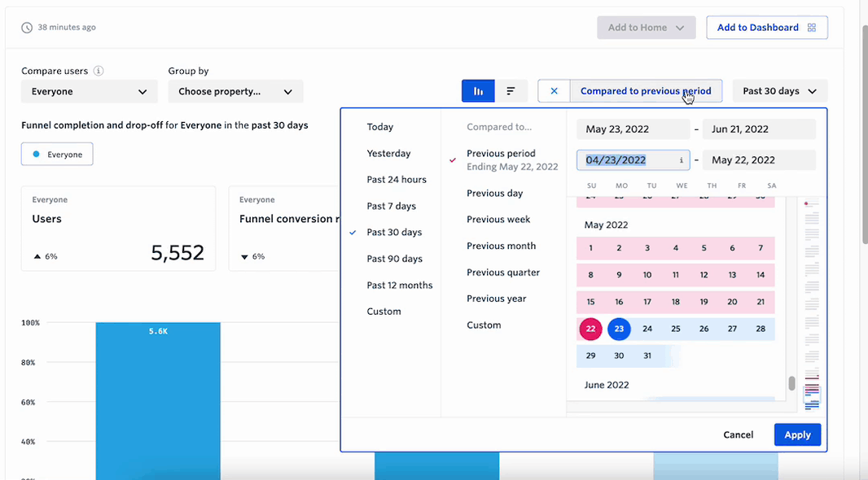Cancel the date picker changes
Image resolution: width=868 pixels, height=480 pixels.
tap(738, 434)
